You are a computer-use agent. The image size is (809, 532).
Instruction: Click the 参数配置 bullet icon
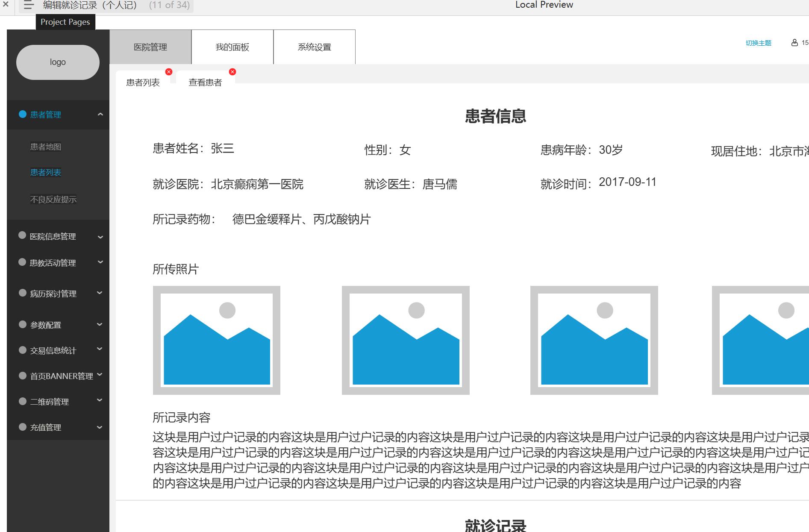tap(23, 324)
